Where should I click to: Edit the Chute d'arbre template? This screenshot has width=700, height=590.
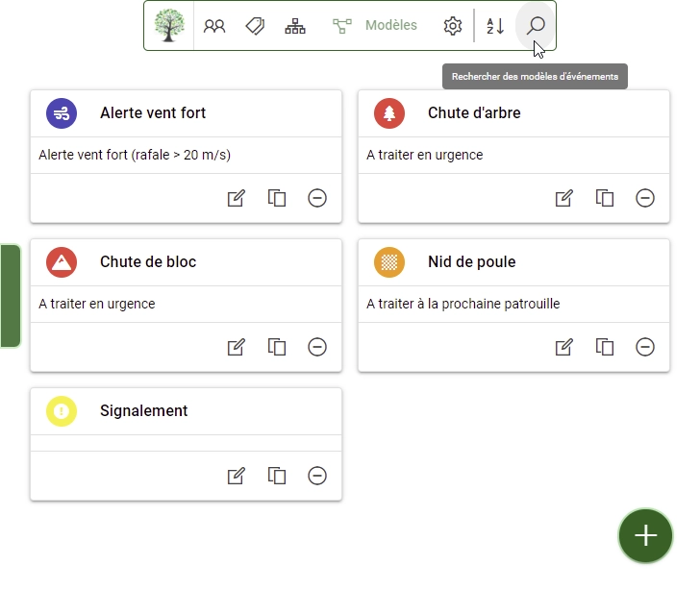(564, 198)
